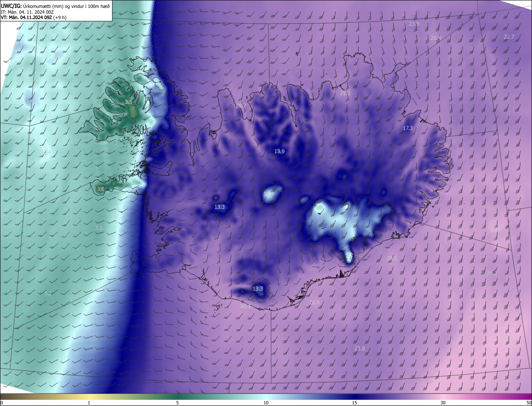
Task: Click the 26.5 value label on the map
Action: coord(392,258)
